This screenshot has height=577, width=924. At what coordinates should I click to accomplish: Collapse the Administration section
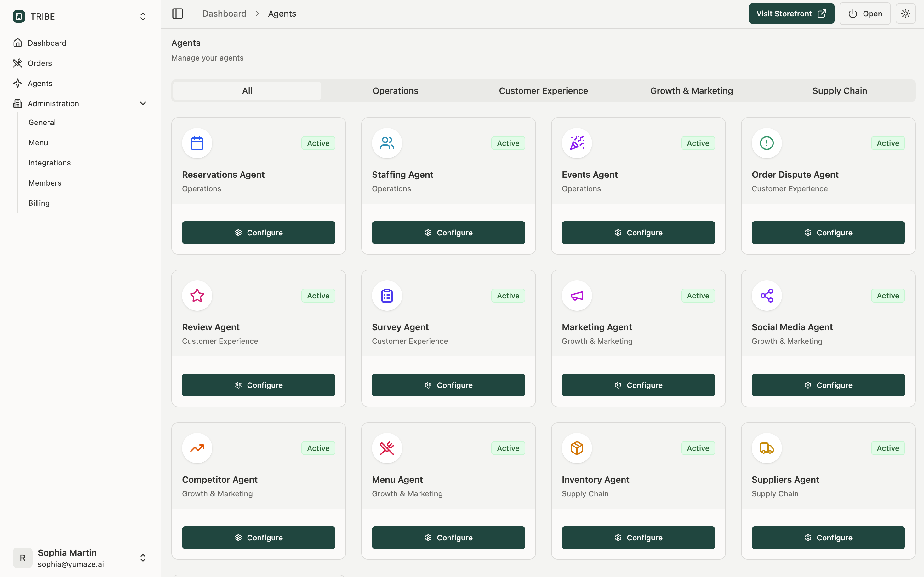[x=143, y=103]
